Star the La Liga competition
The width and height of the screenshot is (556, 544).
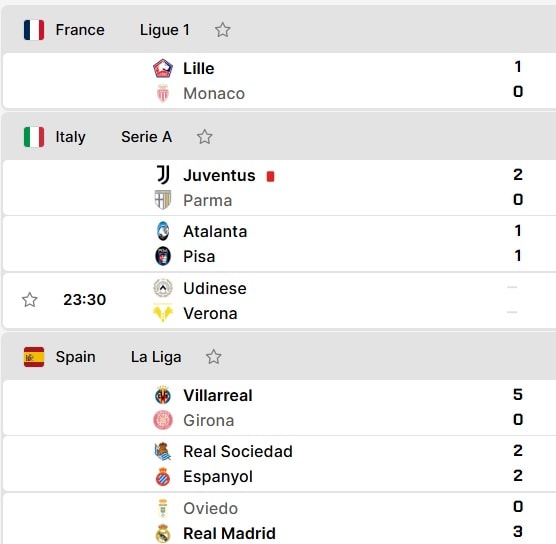(x=214, y=357)
